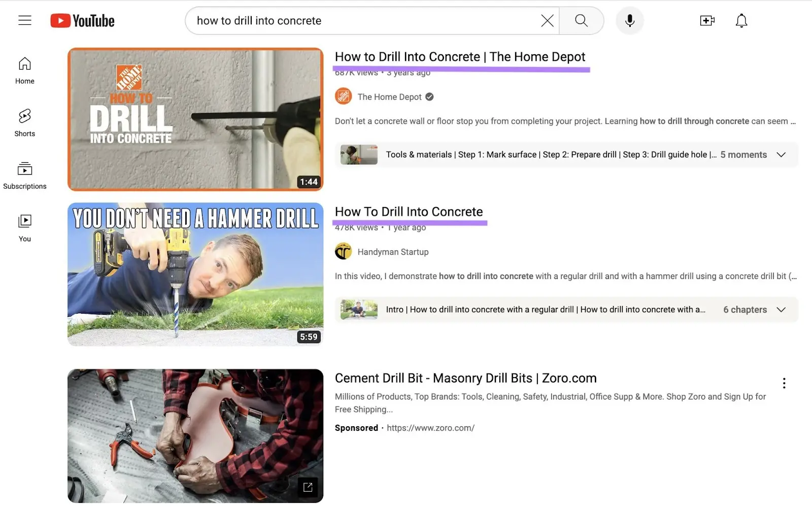This screenshot has width=812, height=511.
Task: Visit The Home Depot channel avatar
Action: 344,96
